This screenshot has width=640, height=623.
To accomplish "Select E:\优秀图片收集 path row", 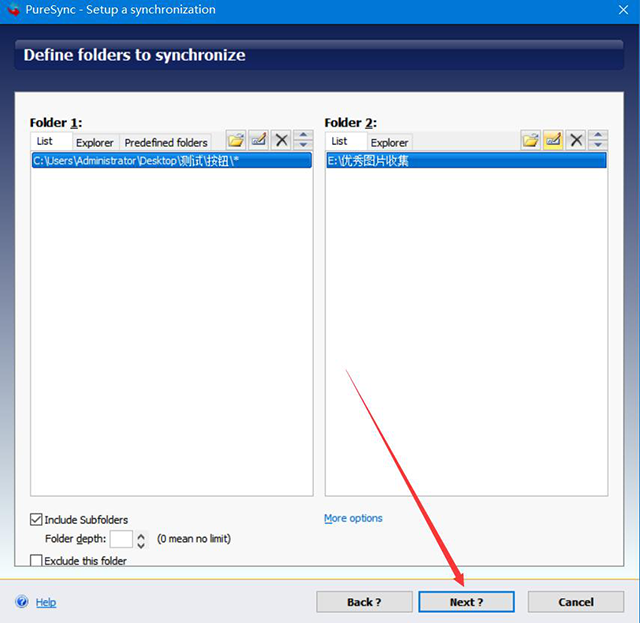I will click(466, 160).
